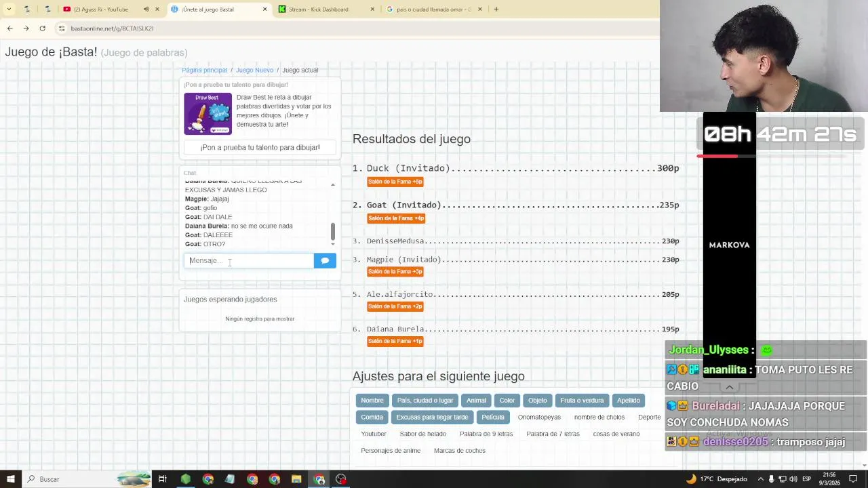868x488 pixels.
Task: Click ¡Pon a prueba tu talento para dibujar! button
Action: [x=260, y=147]
